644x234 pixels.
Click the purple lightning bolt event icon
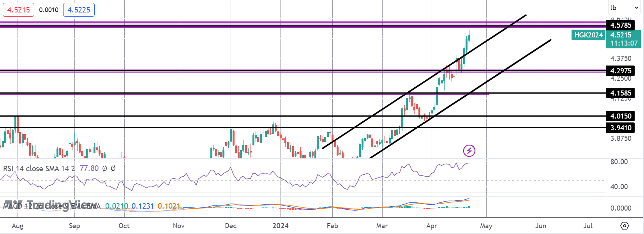pos(469,151)
